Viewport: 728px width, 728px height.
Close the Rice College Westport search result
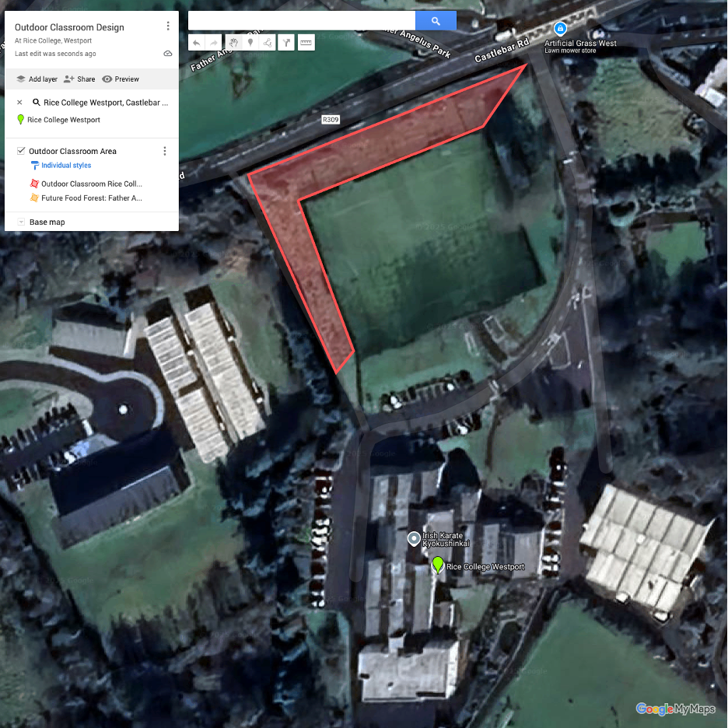tap(19, 102)
